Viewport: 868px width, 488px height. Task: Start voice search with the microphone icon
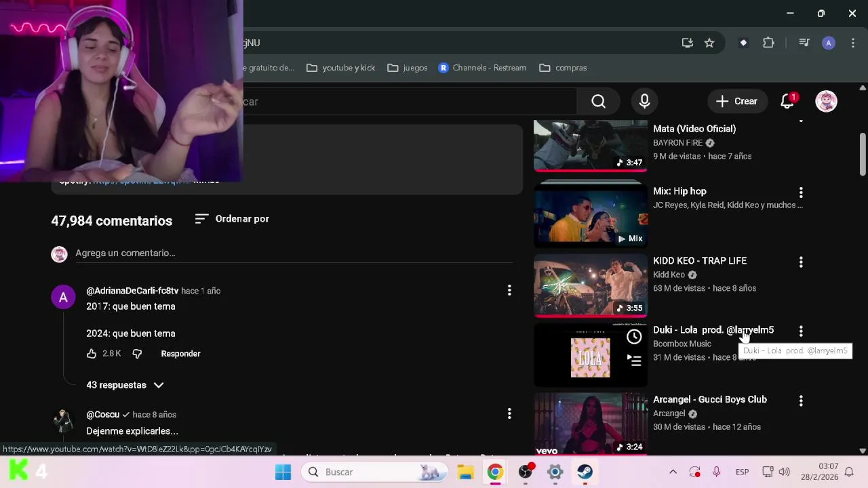644,102
